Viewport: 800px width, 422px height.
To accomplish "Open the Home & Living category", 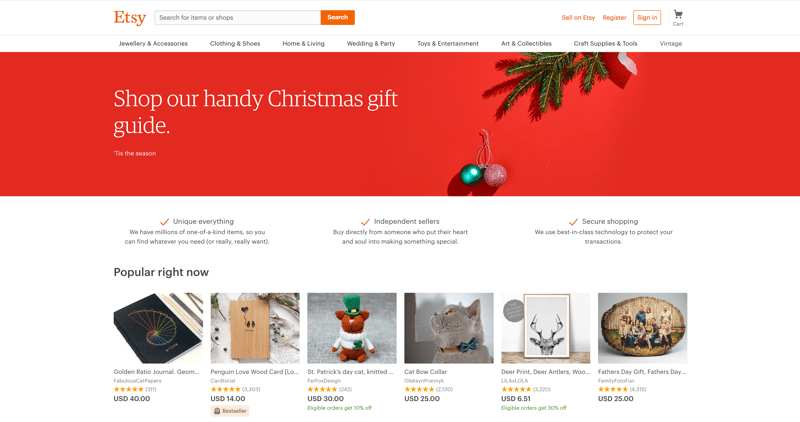I will click(x=304, y=44).
